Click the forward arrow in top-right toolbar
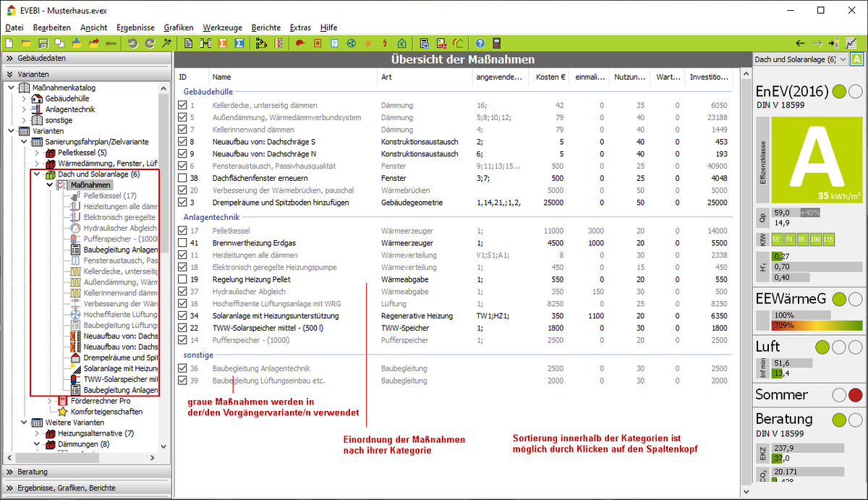Screen dimensions: 868x500 (817, 43)
